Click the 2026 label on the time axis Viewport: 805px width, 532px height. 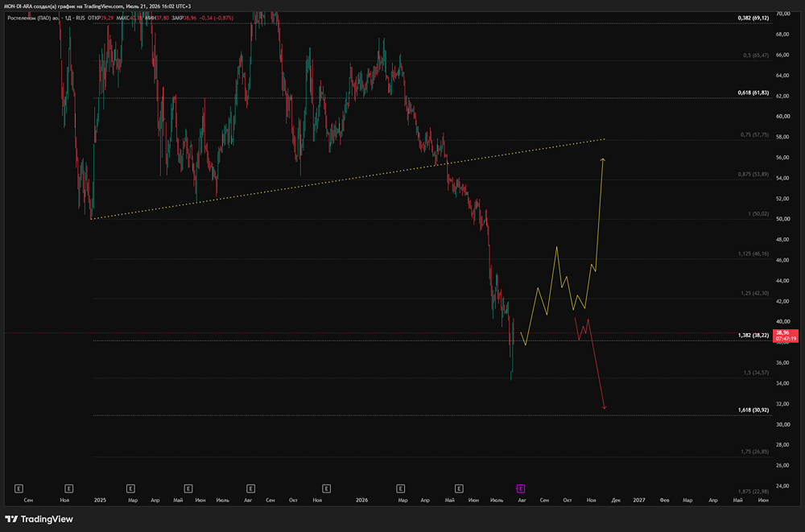tap(362, 500)
